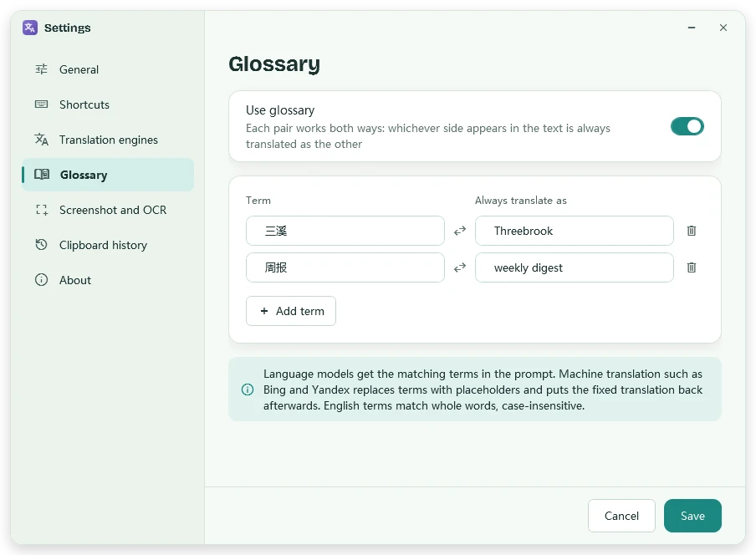Close the Settings window
This screenshot has width=756, height=555.
(x=723, y=28)
